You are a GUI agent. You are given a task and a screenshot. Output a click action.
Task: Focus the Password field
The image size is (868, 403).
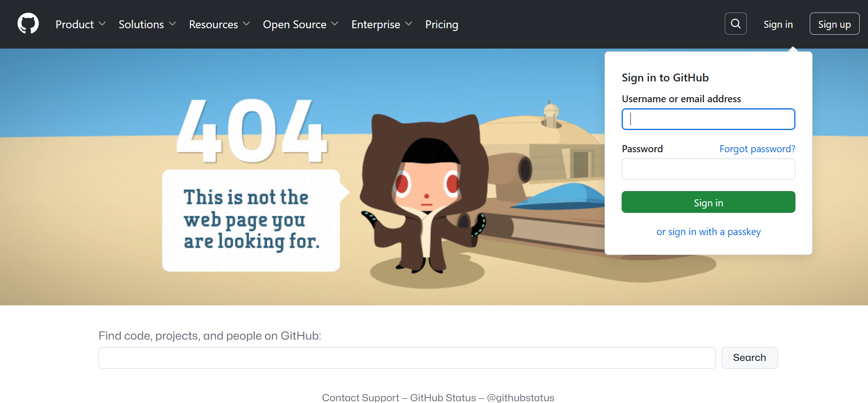pos(708,169)
